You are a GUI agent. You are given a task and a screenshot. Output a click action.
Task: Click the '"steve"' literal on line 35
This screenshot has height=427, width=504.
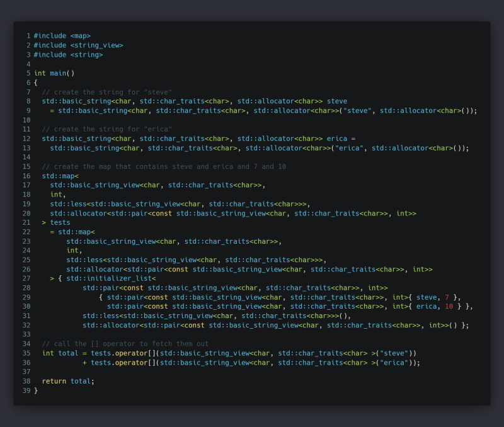pyautogui.click(x=394, y=353)
